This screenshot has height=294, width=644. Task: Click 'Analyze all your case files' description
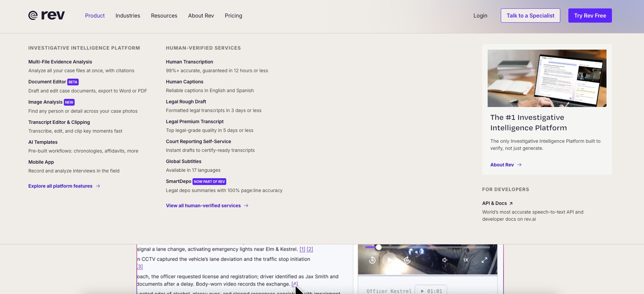click(81, 71)
